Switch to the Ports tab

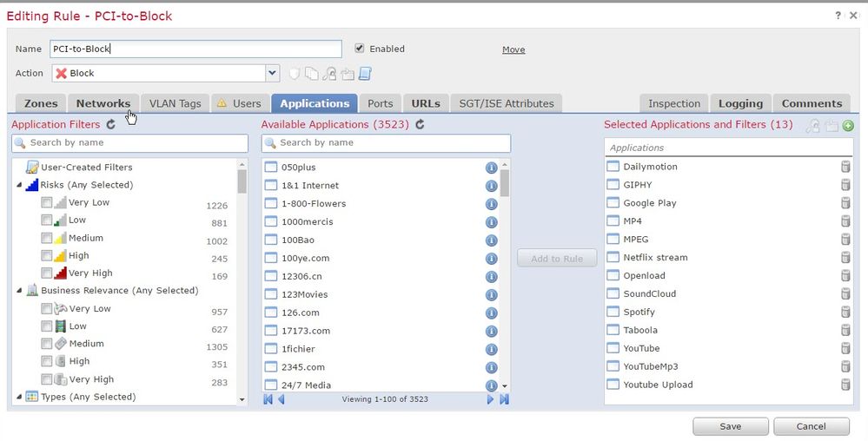click(x=381, y=103)
